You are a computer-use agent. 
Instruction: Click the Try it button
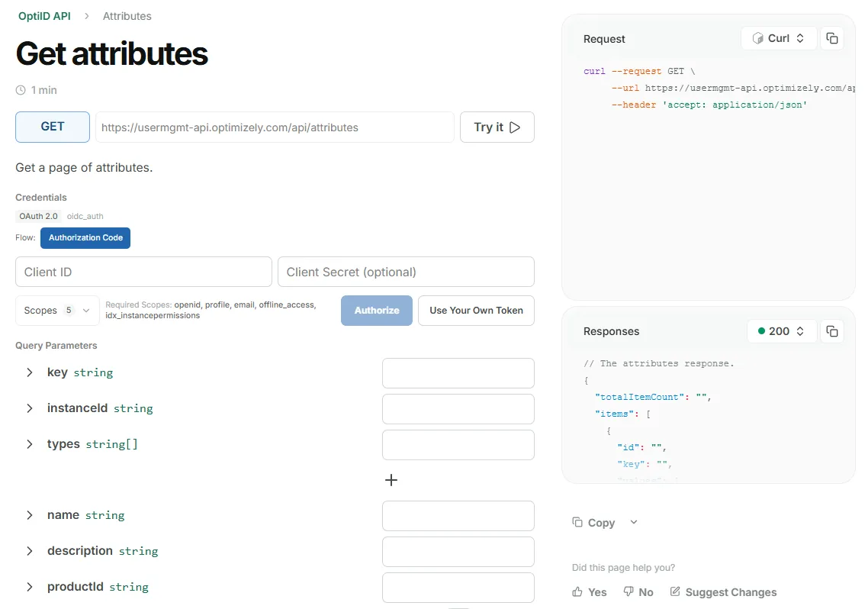497,127
